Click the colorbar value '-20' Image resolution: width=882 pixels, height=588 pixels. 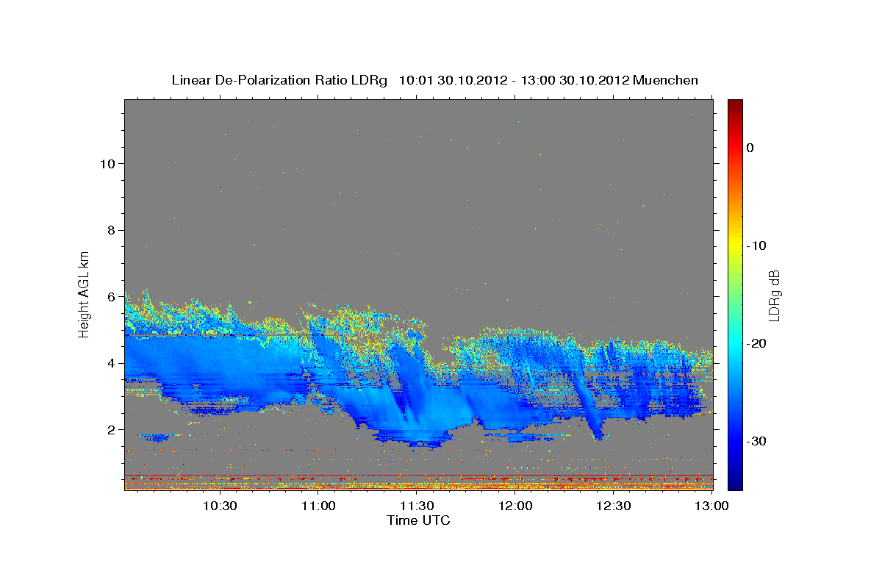(x=757, y=343)
